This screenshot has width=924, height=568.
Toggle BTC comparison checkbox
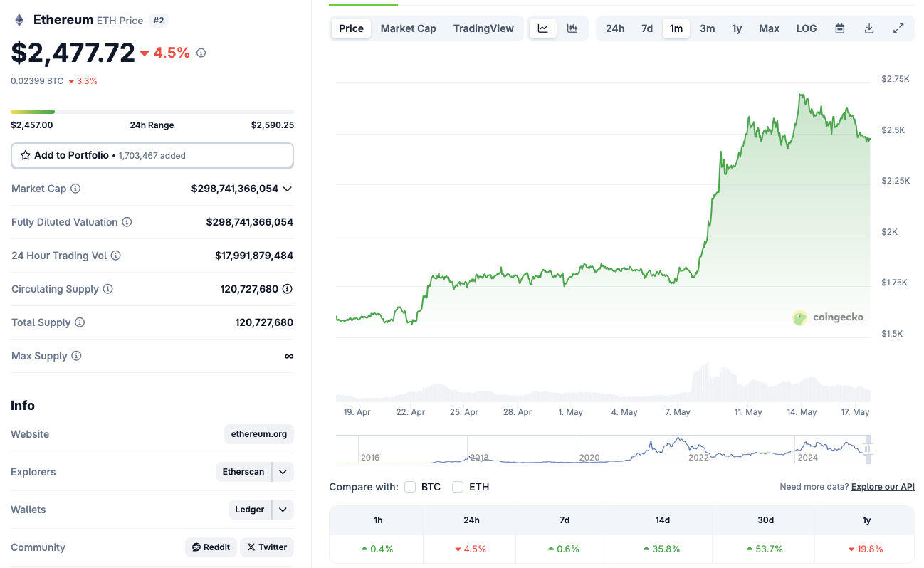[x=410, y=487]
